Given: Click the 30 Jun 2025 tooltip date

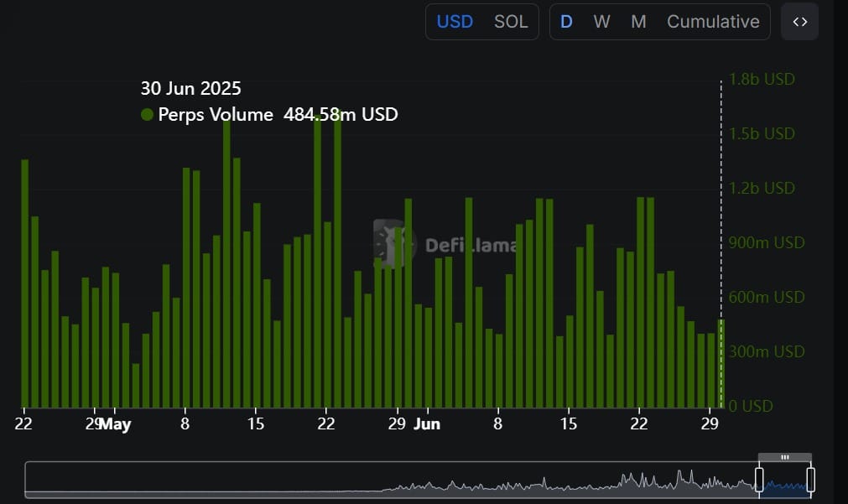Looking at the screenshot, I should coord(190,88).
